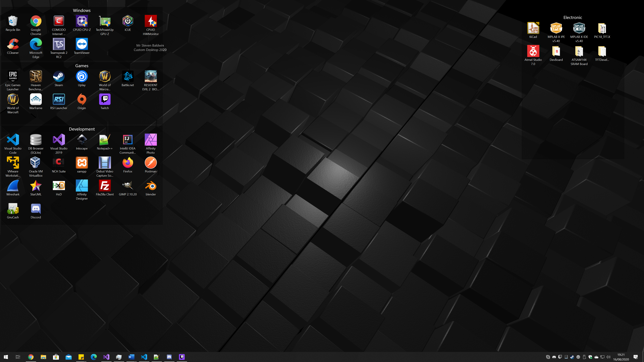Viewport: 644px width, 362px height.
Task: Open the KiCad desktop shortcut
Action: pyautogui.click(x=533, y=28)
